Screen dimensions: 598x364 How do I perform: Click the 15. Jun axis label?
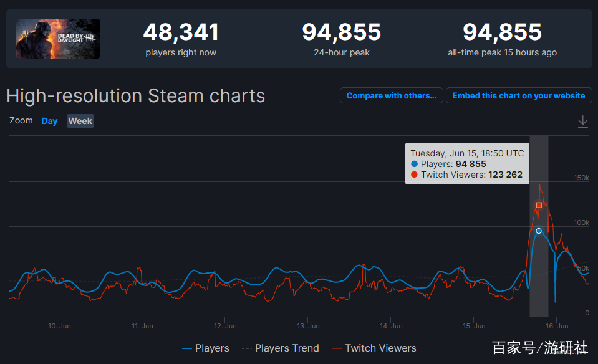[x=474, y=326]
